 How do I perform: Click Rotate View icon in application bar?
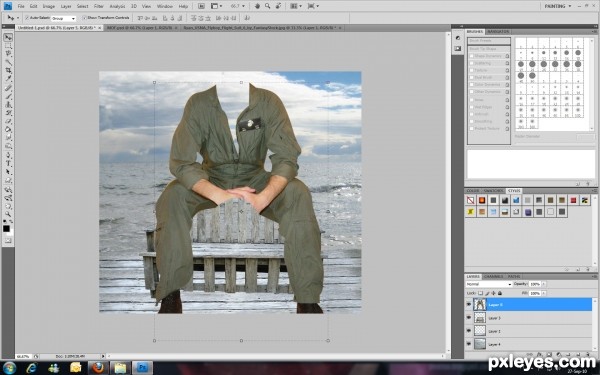278,6
